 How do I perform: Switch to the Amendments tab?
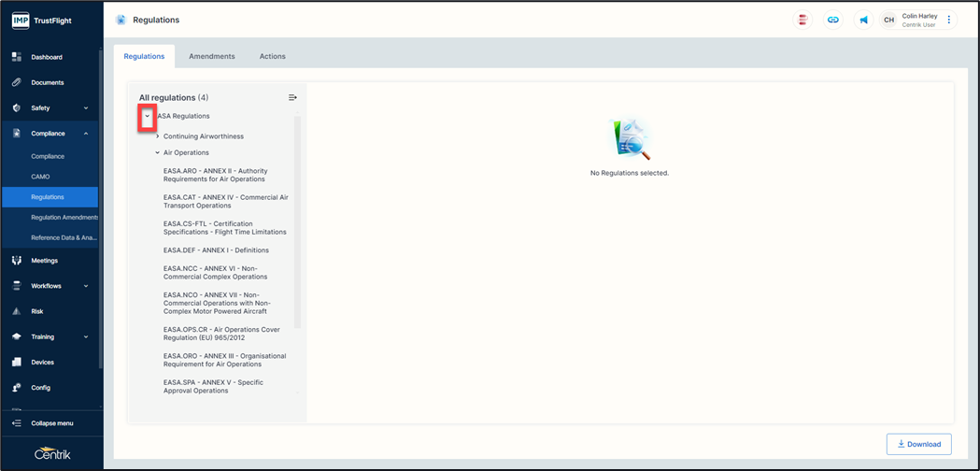[x=212, y=56]
